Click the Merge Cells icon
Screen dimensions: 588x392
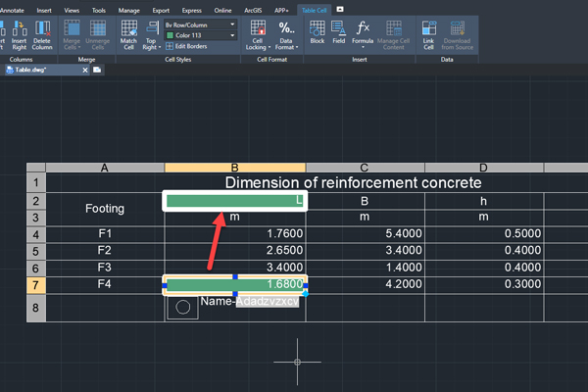pyautogui.click(x=72, y=35)
